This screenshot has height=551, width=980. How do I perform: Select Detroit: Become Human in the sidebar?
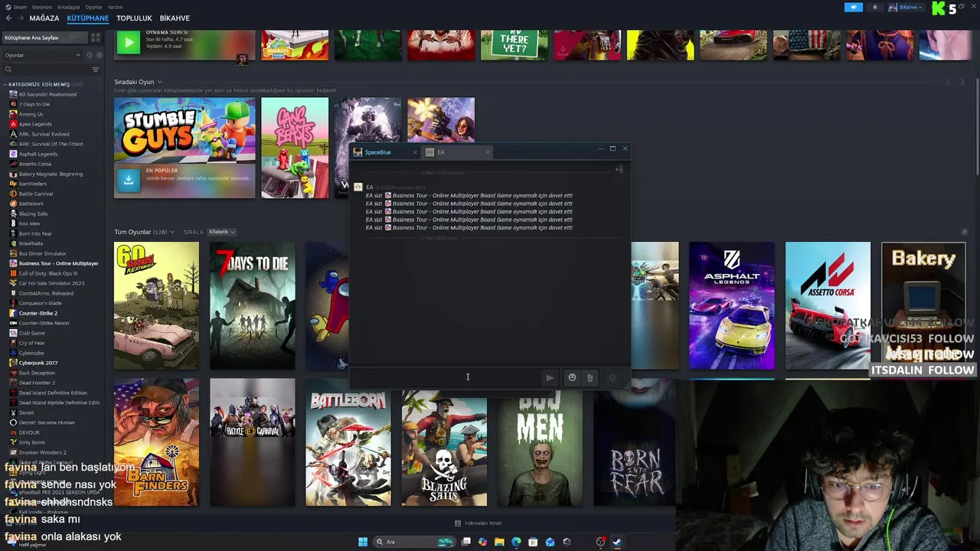click(47, 422)
